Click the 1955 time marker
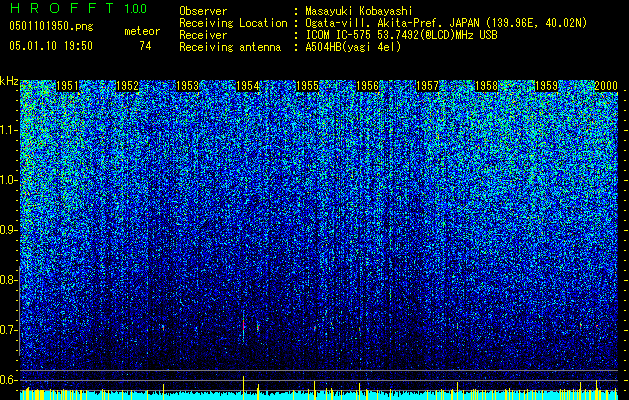The image size is (629, 400). tap(307, 86)
